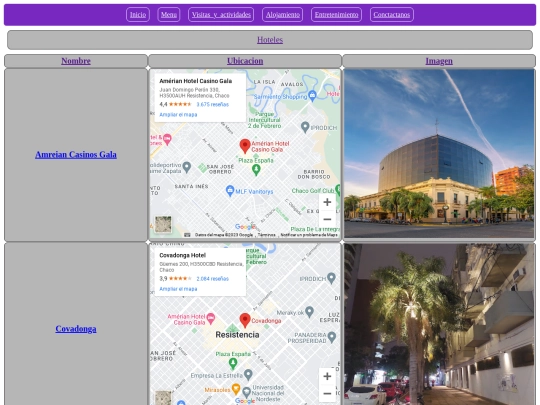Click IPRODICH marker on the Covadonga map

pyautogui.click(x=331, y=278)
